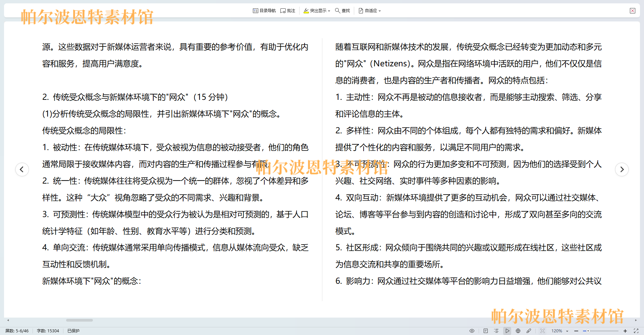The image size is (644, 335).
Task: Expand the 突出显示 dropdown arrow
Action: [x=329, y=11]
